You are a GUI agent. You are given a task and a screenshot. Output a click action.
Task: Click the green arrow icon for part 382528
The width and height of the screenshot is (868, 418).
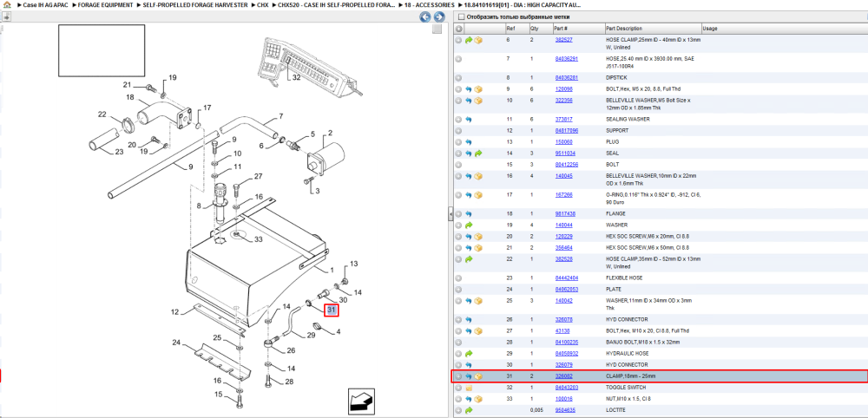[x=469, y=258]
